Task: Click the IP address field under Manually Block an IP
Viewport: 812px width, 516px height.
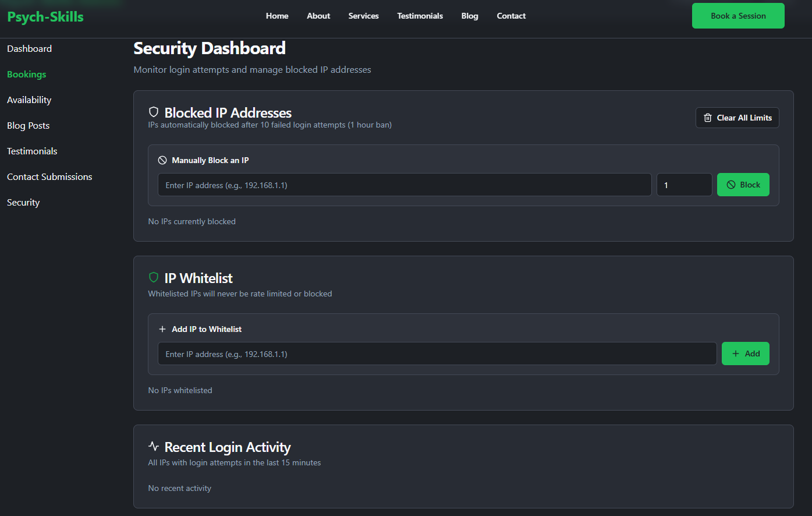Action: tap(405, 185)
